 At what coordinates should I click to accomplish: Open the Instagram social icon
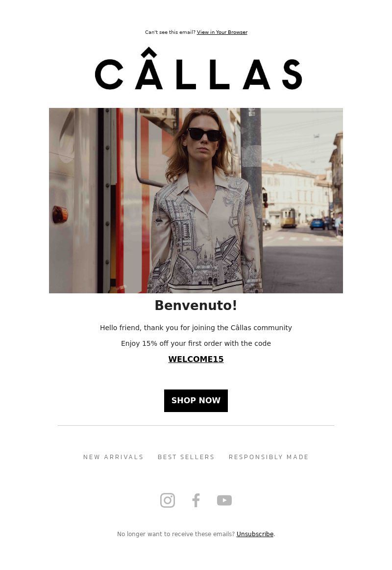click(167, 500)
